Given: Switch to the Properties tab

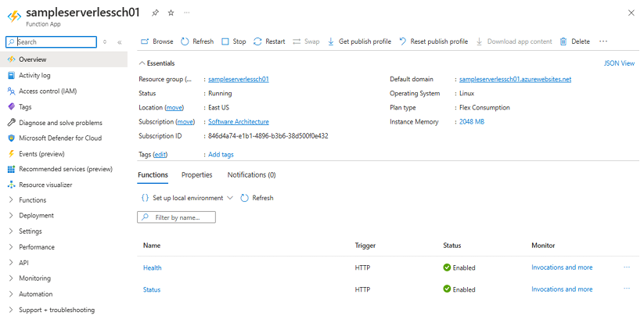Looking at the screenshot, I should point(196,175).
